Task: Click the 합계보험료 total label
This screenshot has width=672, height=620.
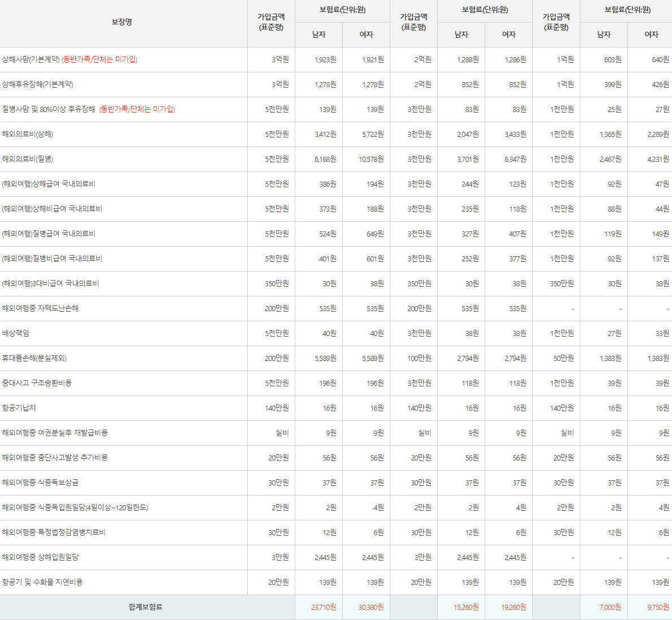Action: pos(145,607)
